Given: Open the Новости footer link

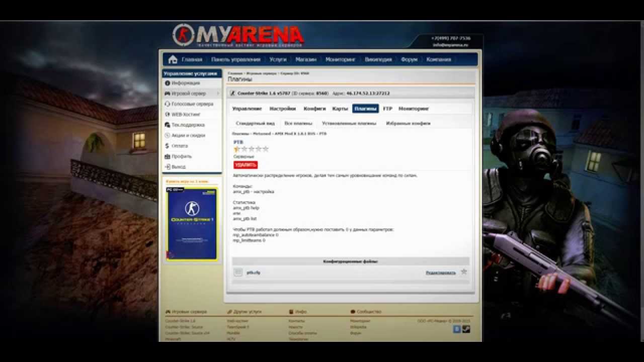Looking at the screenshot, I should 295,327.
